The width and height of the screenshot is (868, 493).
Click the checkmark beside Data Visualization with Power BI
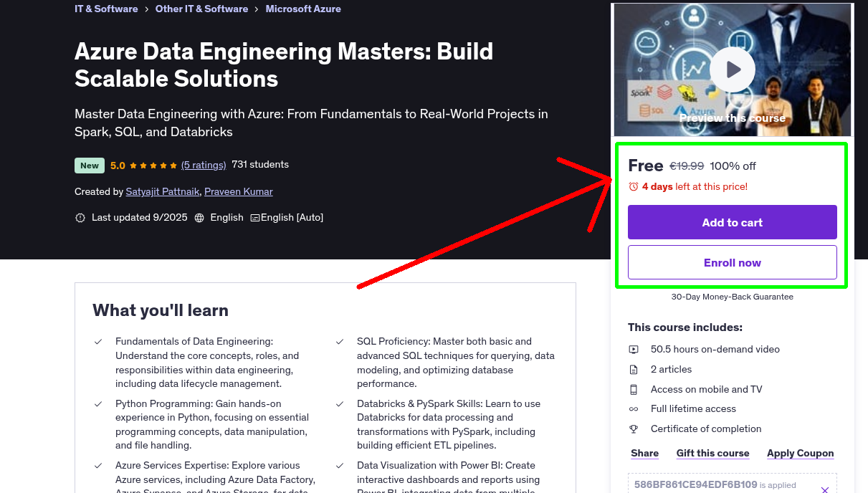pos(340,466)
